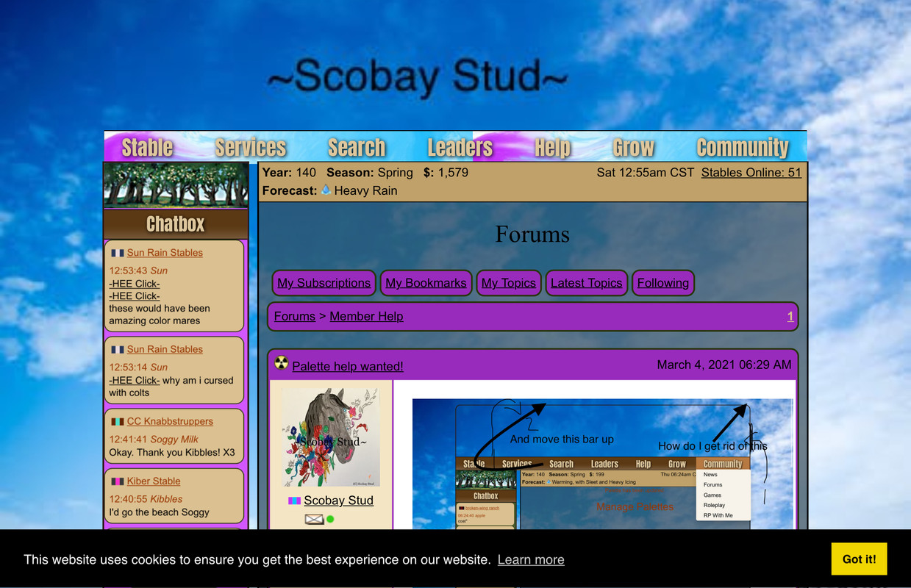Click second -HEE Click- link in 12:53:43 message
Screen dimensions: 911x588
135,296
